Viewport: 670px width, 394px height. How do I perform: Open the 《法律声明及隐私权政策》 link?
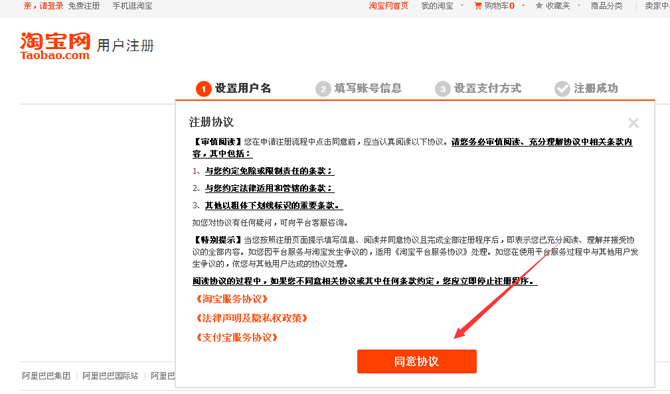[252, 318]
